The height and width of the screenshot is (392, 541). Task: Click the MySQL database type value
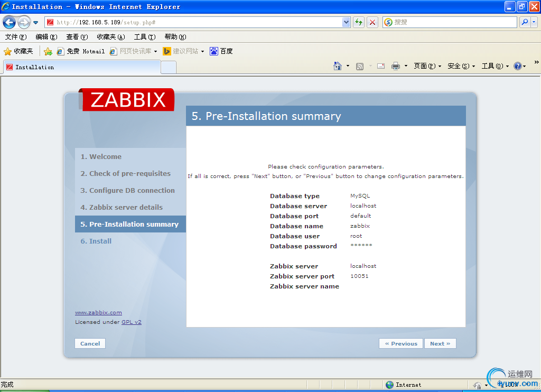tap(360, 195)
